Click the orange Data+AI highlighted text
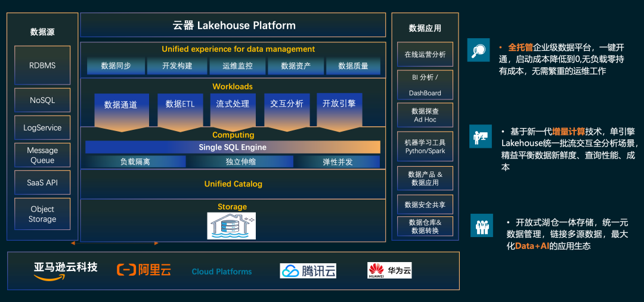Image resolution: width=644 pixels, height=302 pixels. (532, 246)
